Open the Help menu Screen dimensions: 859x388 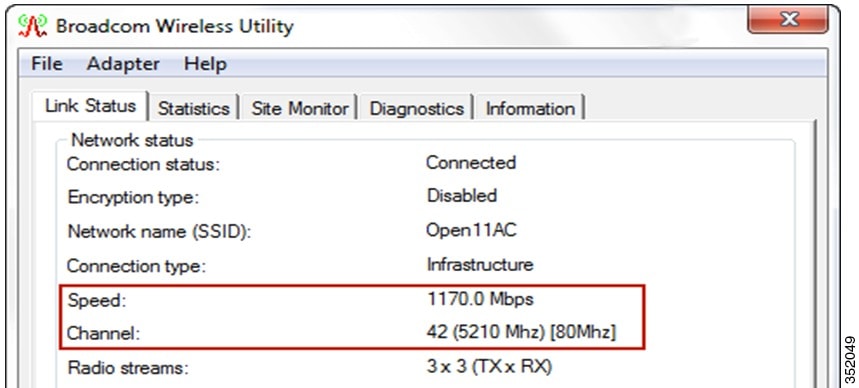click(205, 64)
